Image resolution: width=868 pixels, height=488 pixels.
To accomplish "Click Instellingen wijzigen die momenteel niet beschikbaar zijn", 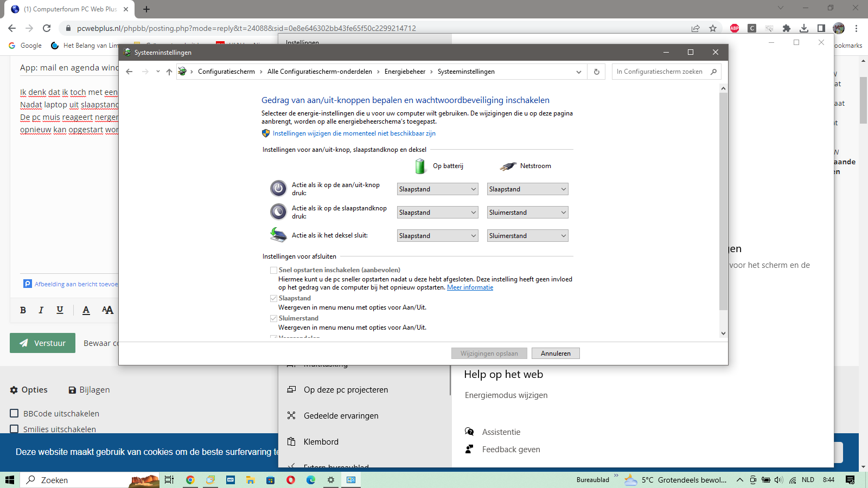I will 354,133.
